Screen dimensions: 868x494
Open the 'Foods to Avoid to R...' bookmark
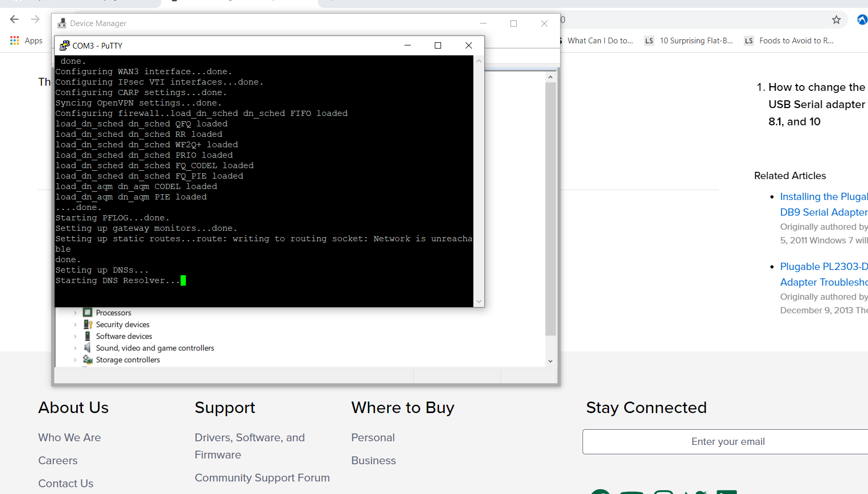point(796,41)
